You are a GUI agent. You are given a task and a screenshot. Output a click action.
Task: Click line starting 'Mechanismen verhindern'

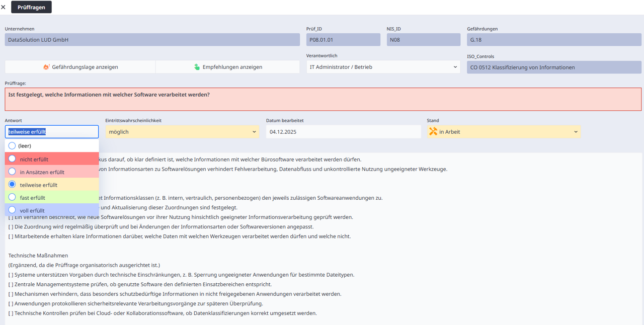[x=175, y=294]
